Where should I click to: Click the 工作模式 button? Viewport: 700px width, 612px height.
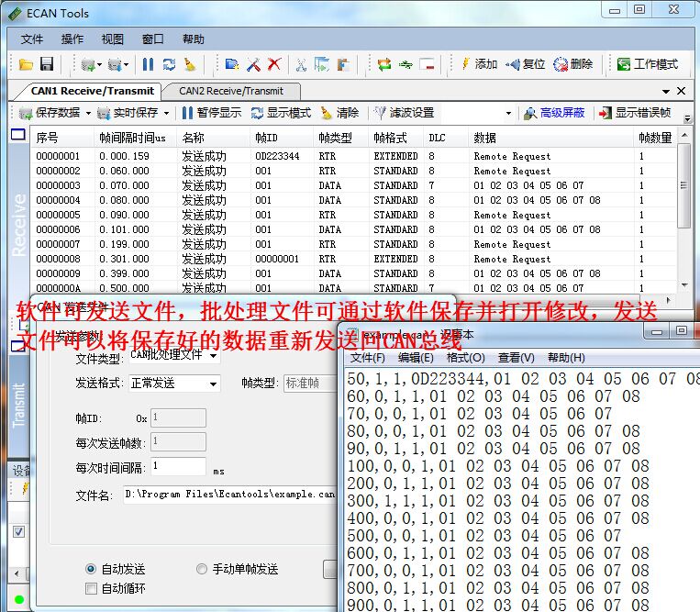[648, 64]
